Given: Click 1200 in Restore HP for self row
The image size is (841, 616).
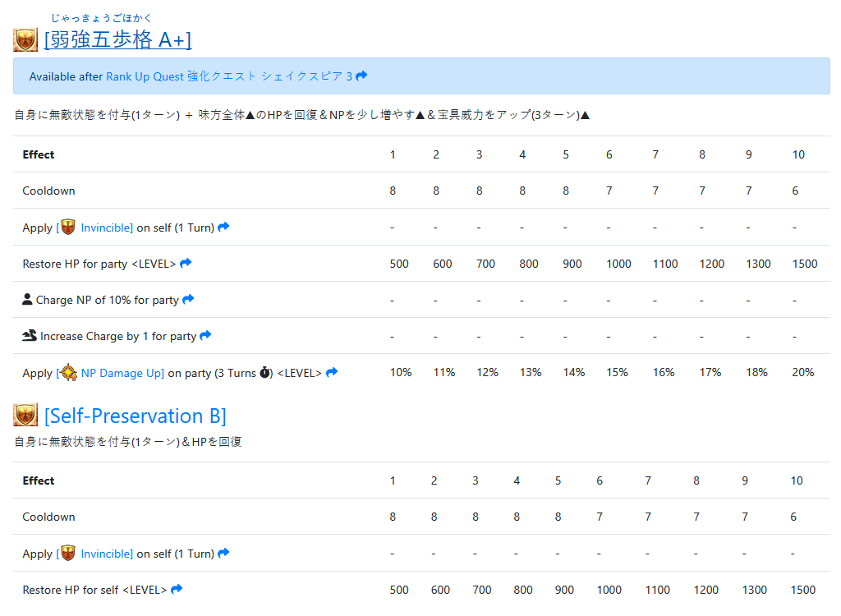Looking at the screenshot, I should click(x=705, y=591).
